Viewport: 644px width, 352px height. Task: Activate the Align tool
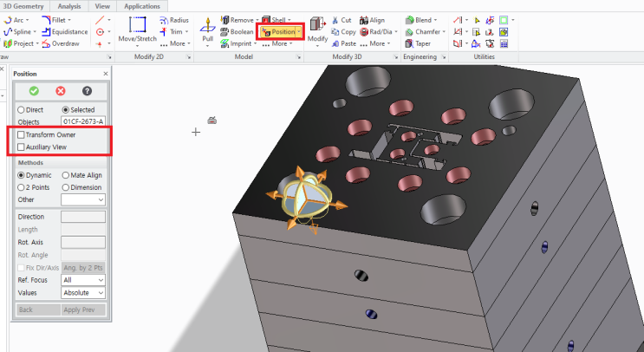click(x=372, y=20)
